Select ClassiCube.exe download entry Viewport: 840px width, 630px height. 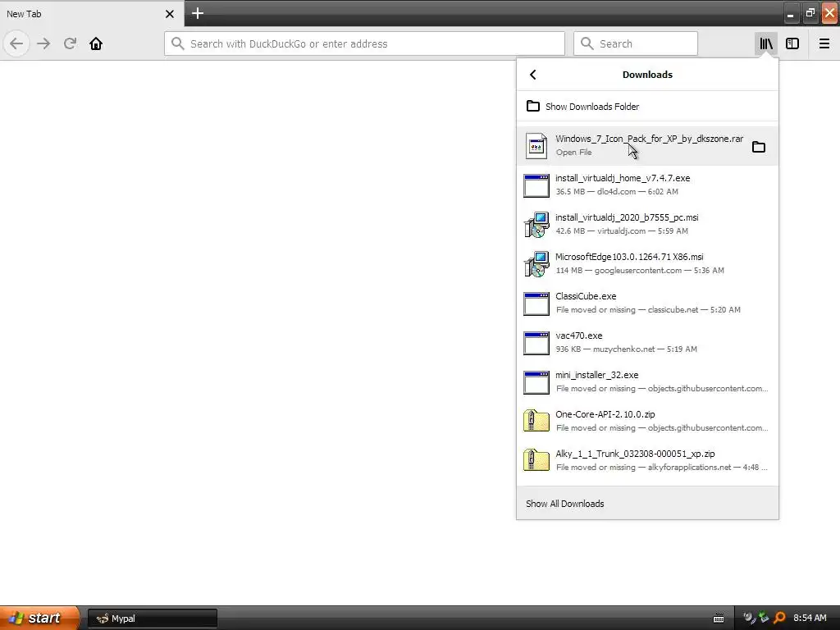647,304
